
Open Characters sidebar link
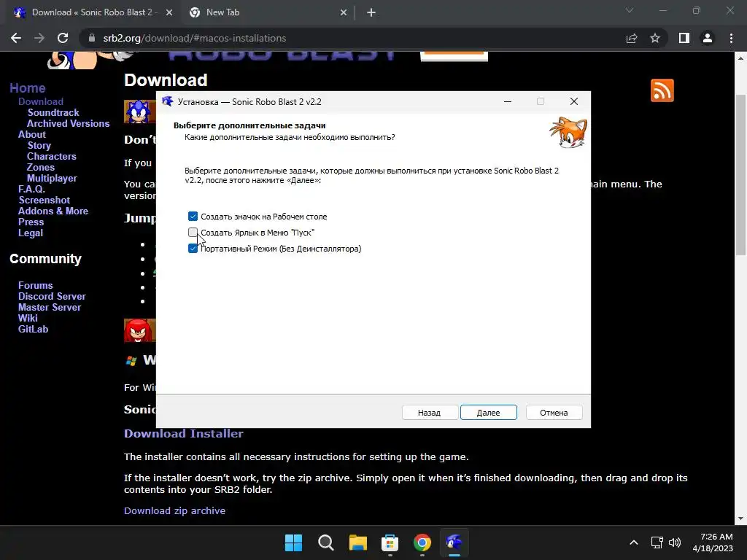[52, 156]
